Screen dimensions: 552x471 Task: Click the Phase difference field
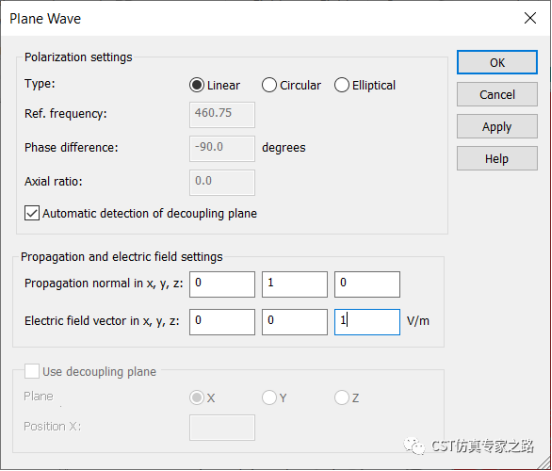pyautogui.click(x=222, y=149)
